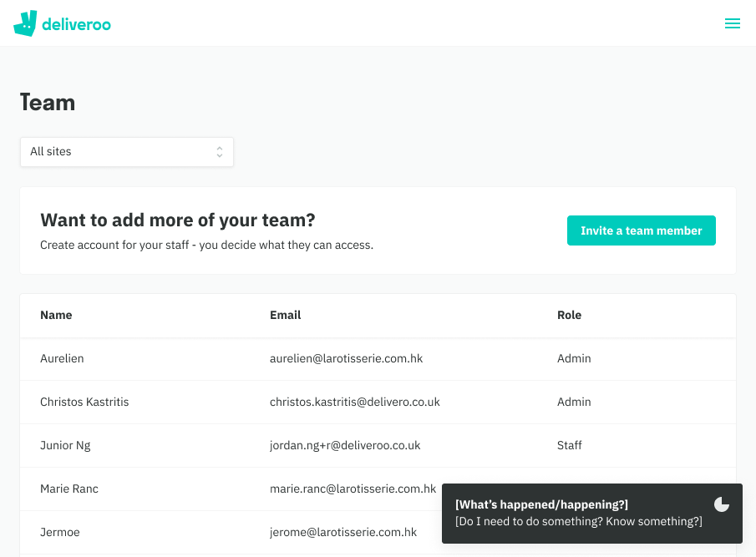
Task: Sort by the Name column header
Action: [x=56, y=315]
